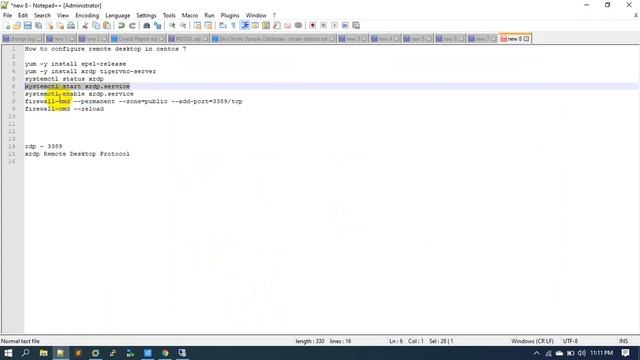Toggle the Indent guide toolbar icon

244,25
